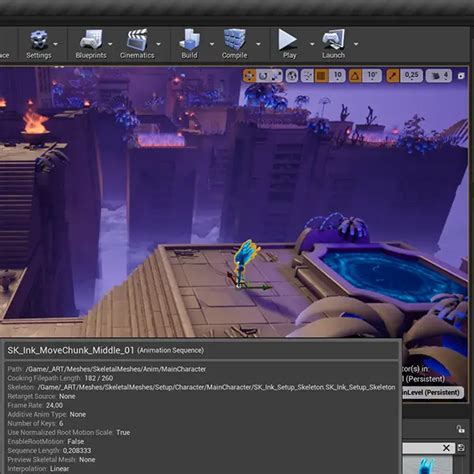
Task: Click the Path /Game/_ART/Meshes value
Action: 116,369
